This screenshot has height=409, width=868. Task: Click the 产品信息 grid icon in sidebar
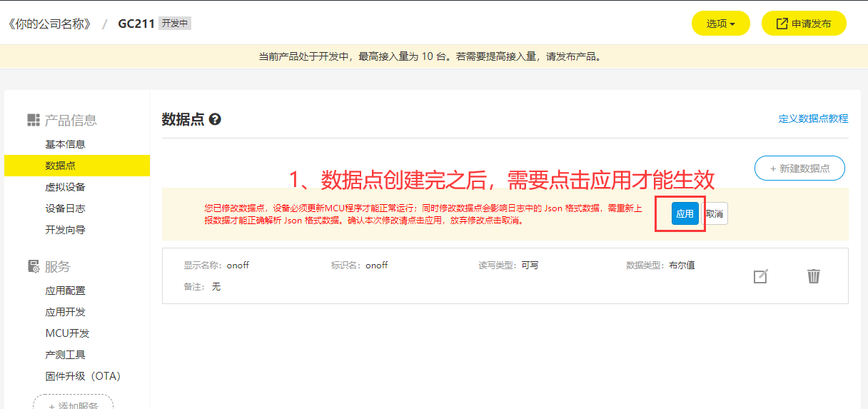34,120
